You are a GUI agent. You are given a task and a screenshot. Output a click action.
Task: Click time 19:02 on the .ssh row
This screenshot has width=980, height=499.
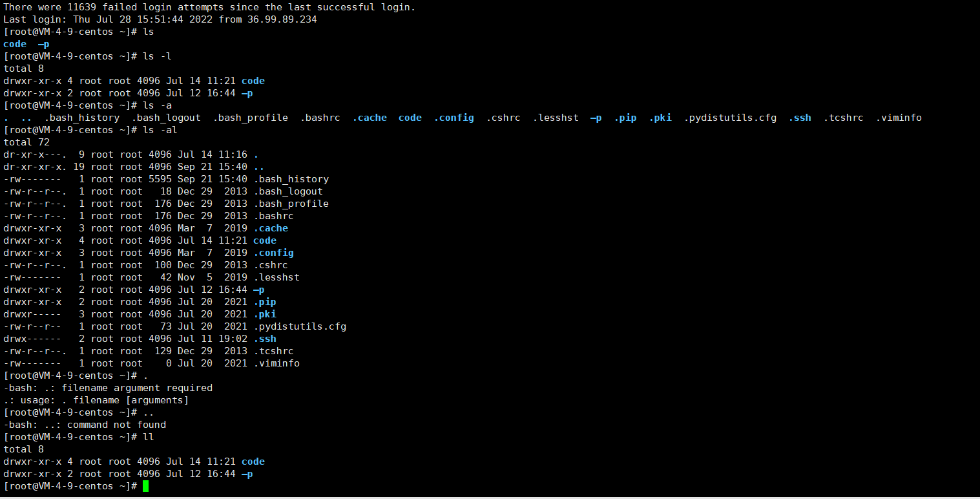click(x=233, y=339)
